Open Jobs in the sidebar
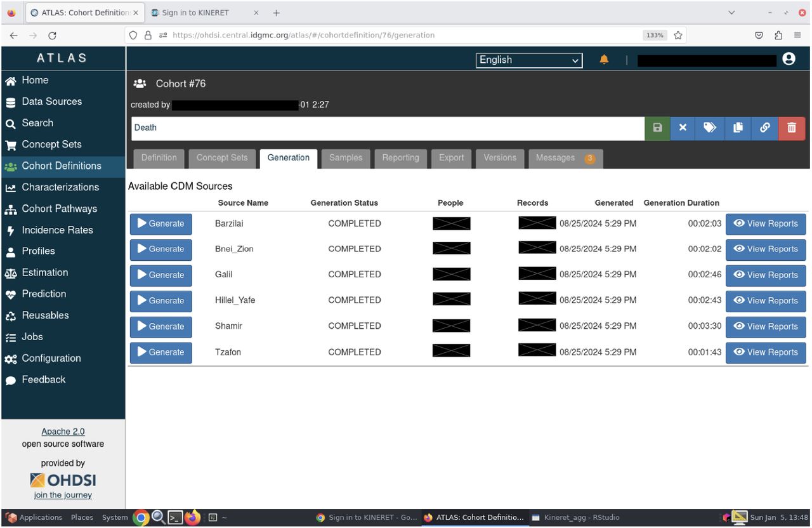 click(x=63, y=337)
